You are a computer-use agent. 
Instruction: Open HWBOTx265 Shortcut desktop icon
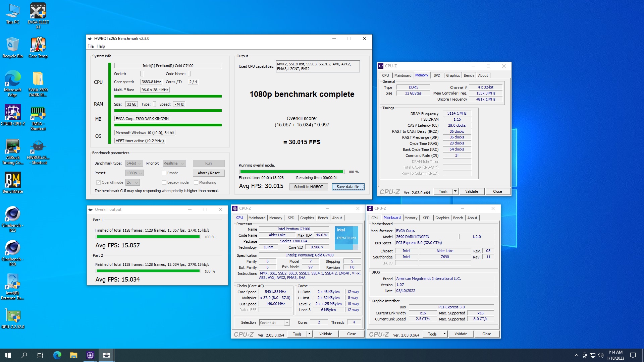tap(38, 152)
